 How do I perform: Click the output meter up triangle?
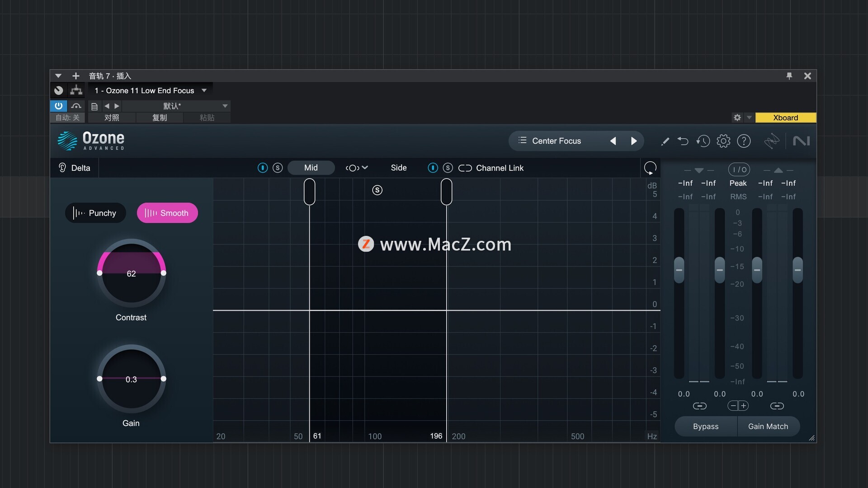point(778,170)
